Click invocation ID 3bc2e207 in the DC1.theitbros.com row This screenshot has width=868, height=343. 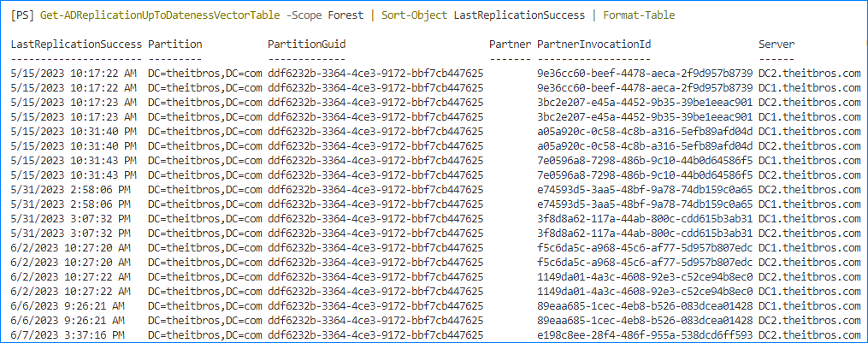(645, 116)
